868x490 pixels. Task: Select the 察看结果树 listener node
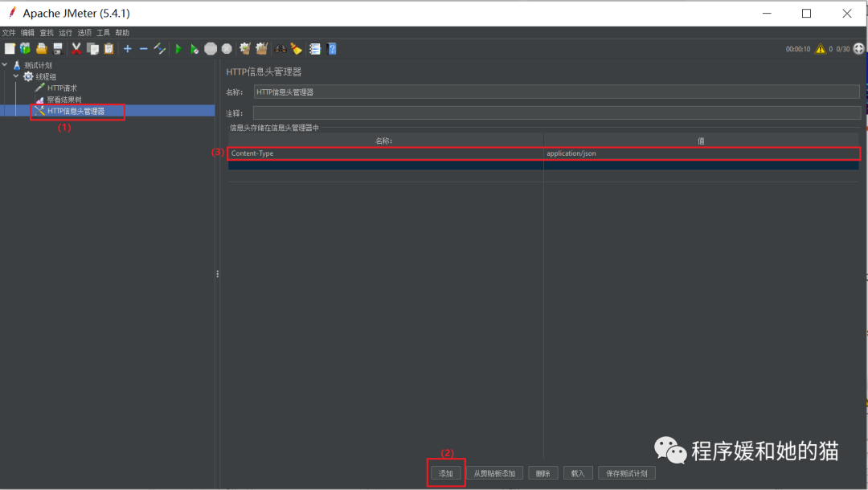[x=59, y=100]
